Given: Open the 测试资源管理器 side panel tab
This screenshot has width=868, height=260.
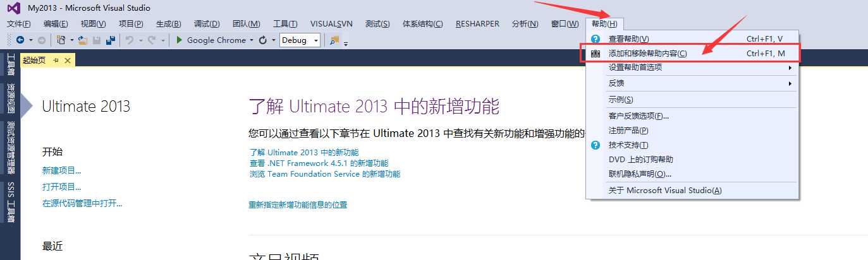Looking at the screenshot, I should (11, 148).
